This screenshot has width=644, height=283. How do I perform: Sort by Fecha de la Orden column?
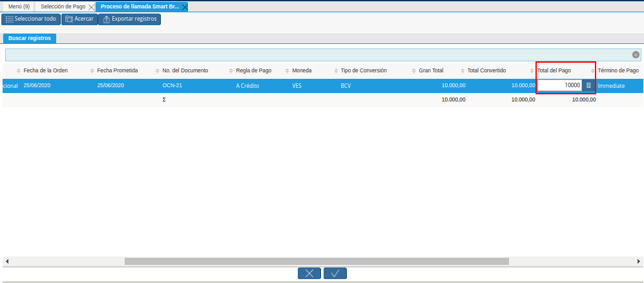[x=46, y=70]
